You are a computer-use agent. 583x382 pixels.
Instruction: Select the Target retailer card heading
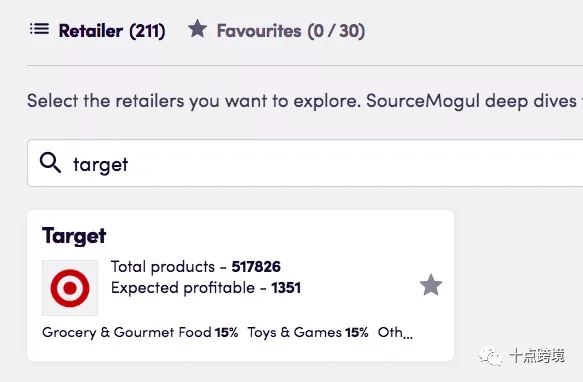pyautogui.click(x=74, y=236)
